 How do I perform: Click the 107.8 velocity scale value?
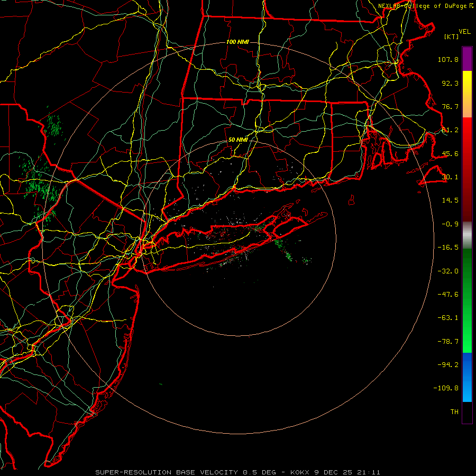[448, 59]
